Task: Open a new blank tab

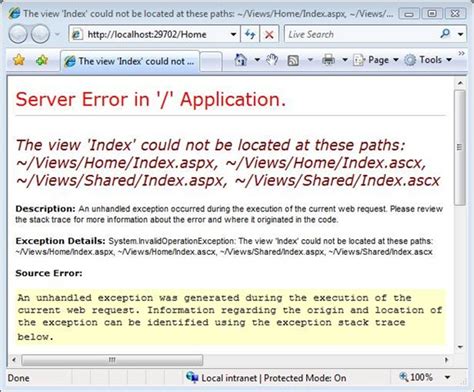Action: [x=211, y=62]
